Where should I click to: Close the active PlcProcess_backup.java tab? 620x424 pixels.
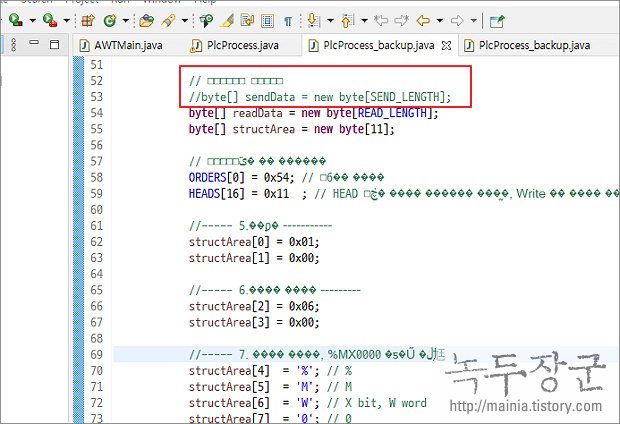tap(446, 45)
